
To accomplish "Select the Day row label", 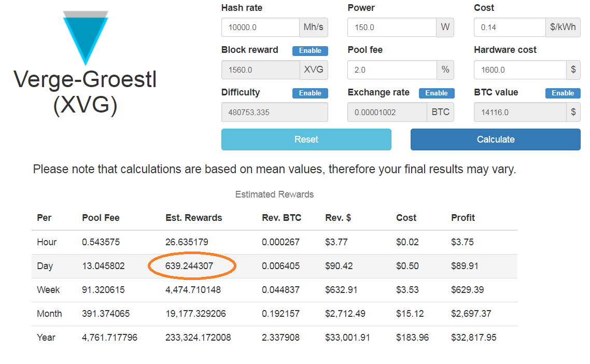I will pos(45,266).
